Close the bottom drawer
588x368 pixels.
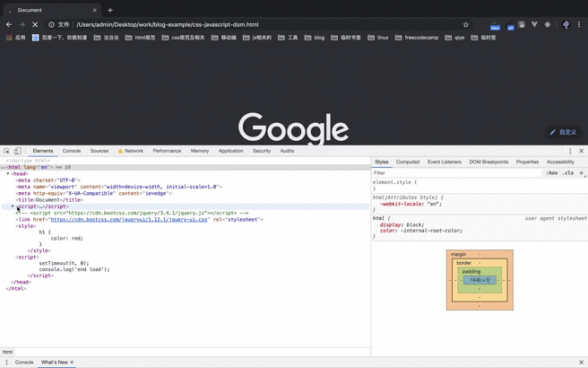tap(581, 362)
